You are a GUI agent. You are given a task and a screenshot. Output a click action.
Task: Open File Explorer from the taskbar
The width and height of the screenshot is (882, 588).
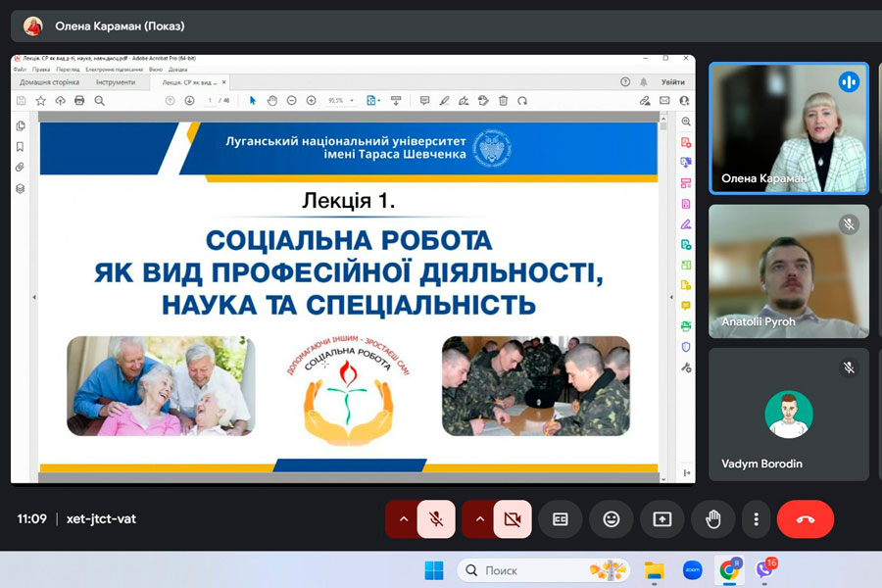click(x=655, y=569)
